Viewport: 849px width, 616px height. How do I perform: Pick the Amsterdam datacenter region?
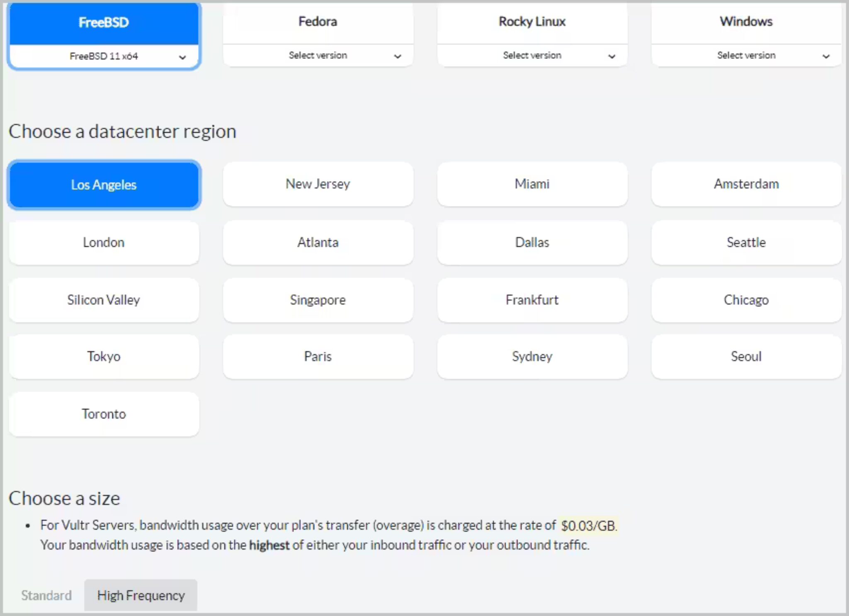(x=746, y=184)
